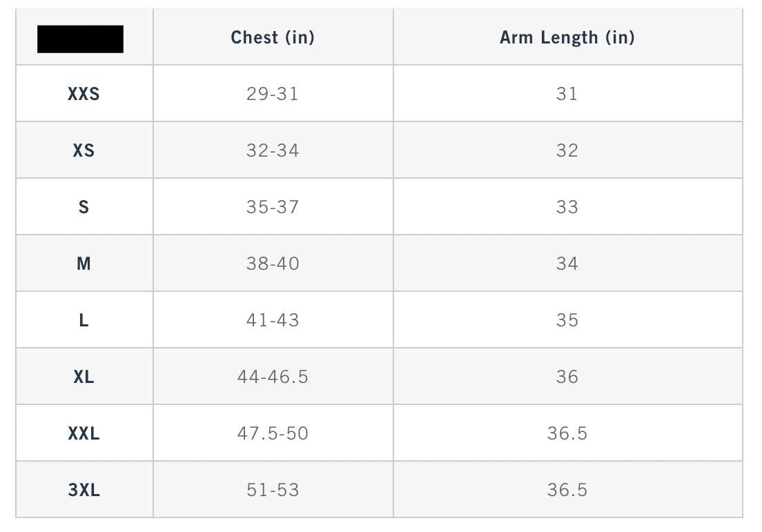Click the 41-43 chest value
Viewport: 762px width, 532px height.
pyautogui.click(x=273, y=320)
